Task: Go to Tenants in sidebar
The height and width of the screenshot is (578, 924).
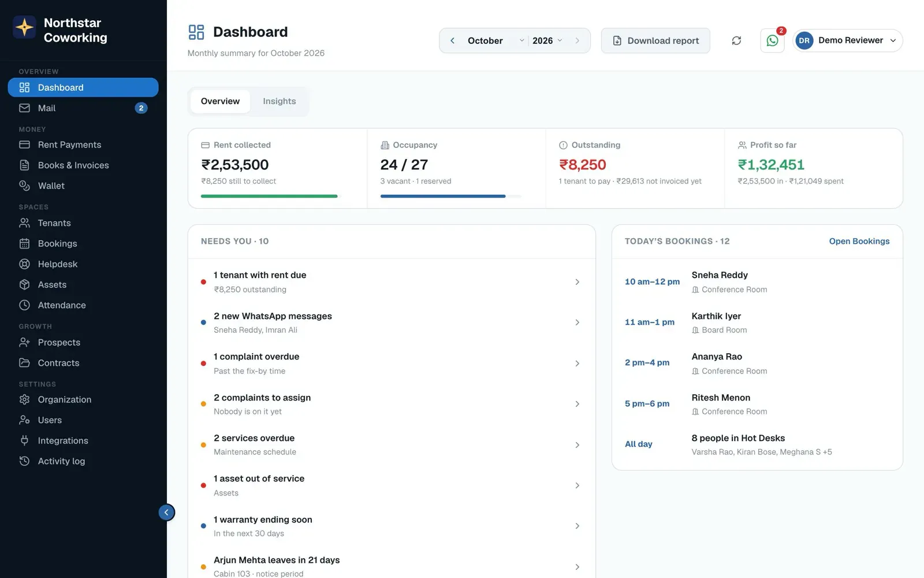Action: (83, 223)
